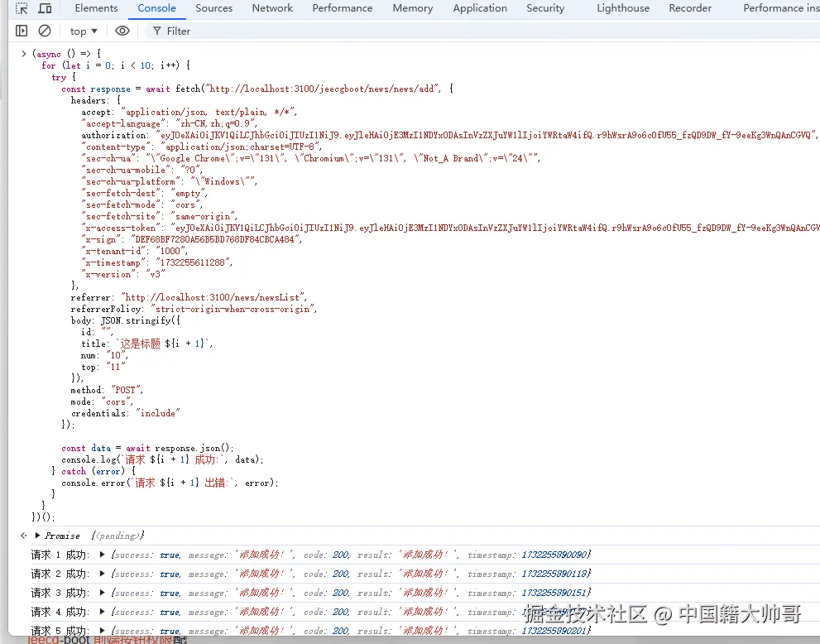Click the input prompt arrow before (async
Image resolution: width=820 pixels, height=644 pixels.
pos(23,53)
